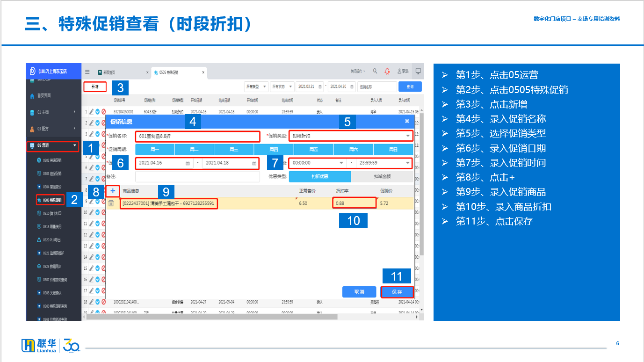
Task: Open 促销类型 dropdown showing 时段折扣
Action: click(351, 136)
